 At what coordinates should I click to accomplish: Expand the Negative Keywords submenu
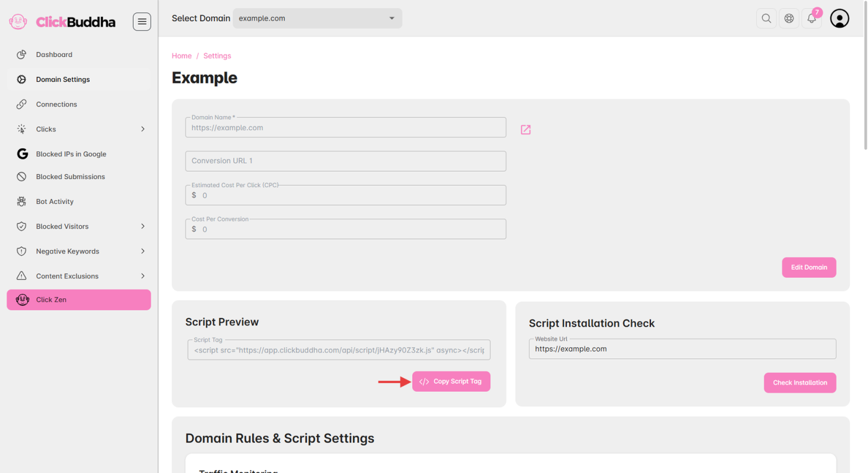[142, 251]
